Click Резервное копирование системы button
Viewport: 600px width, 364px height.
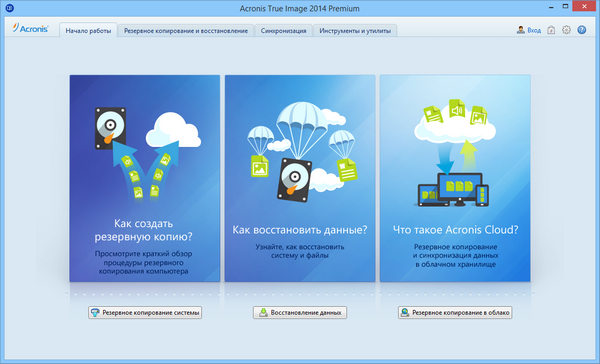point(145,313)
